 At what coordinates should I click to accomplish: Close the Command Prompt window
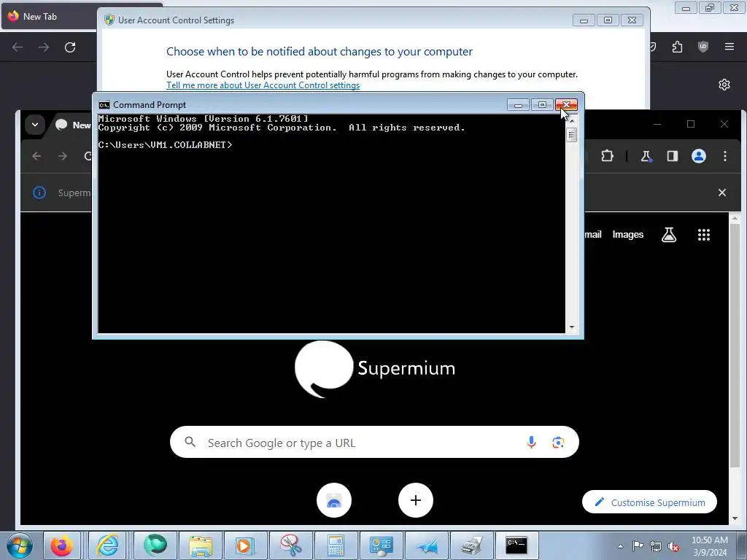(566, 105)
